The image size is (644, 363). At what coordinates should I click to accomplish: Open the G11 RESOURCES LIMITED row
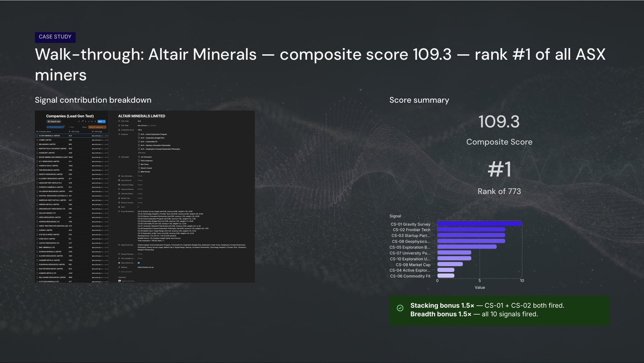[x=72, y=161]
